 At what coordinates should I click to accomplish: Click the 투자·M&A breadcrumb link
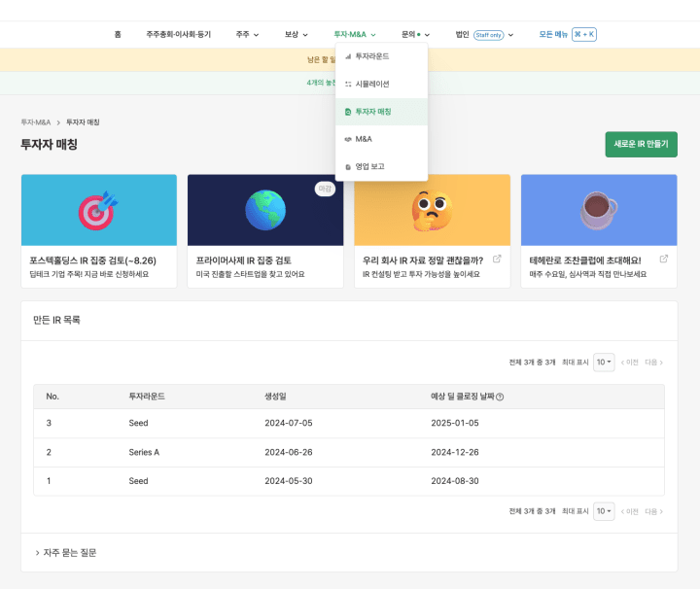[x=36, y=122]
